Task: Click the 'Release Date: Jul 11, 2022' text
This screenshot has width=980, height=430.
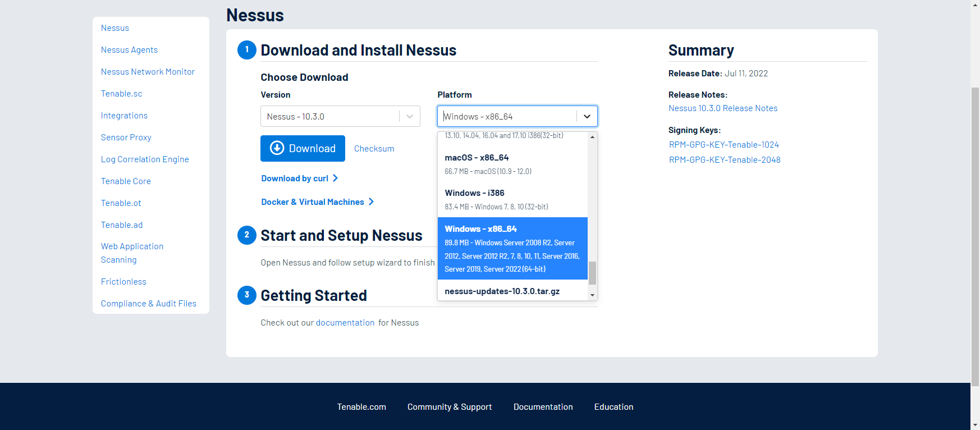Action: [x=718, y=74]
